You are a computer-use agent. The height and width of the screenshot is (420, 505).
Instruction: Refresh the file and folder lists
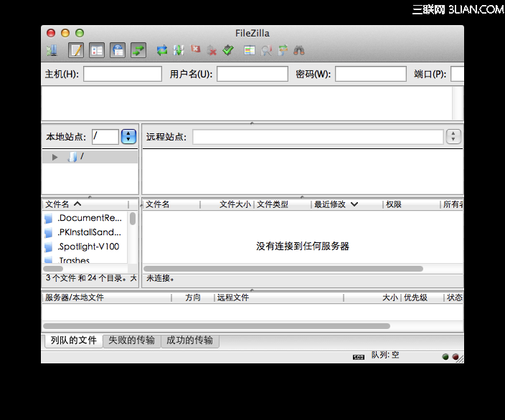161,50
